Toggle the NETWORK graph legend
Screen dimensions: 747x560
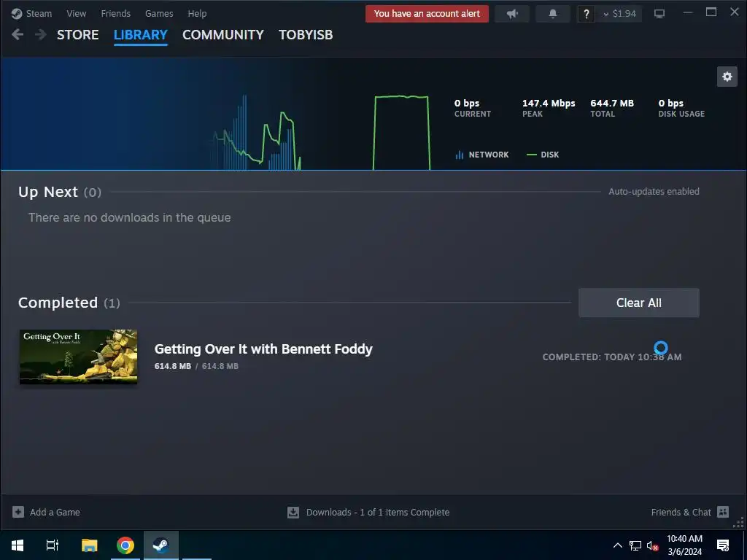[482, 155]
